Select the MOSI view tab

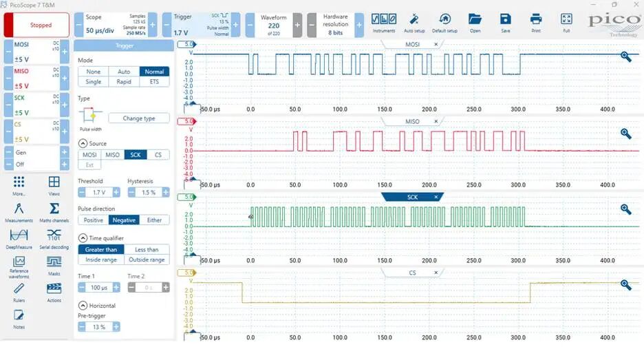pos(412,44)
